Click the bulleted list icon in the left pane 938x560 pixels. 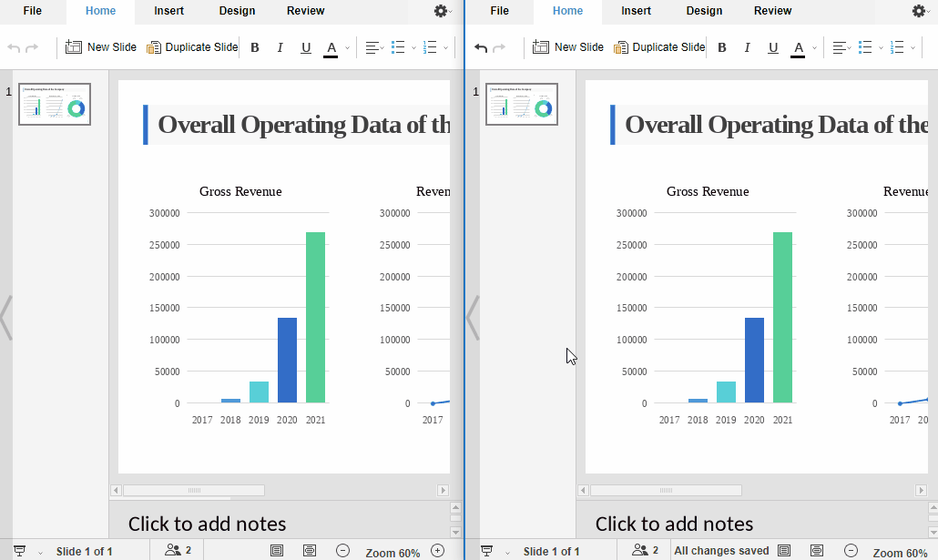[x=398, y=47]
